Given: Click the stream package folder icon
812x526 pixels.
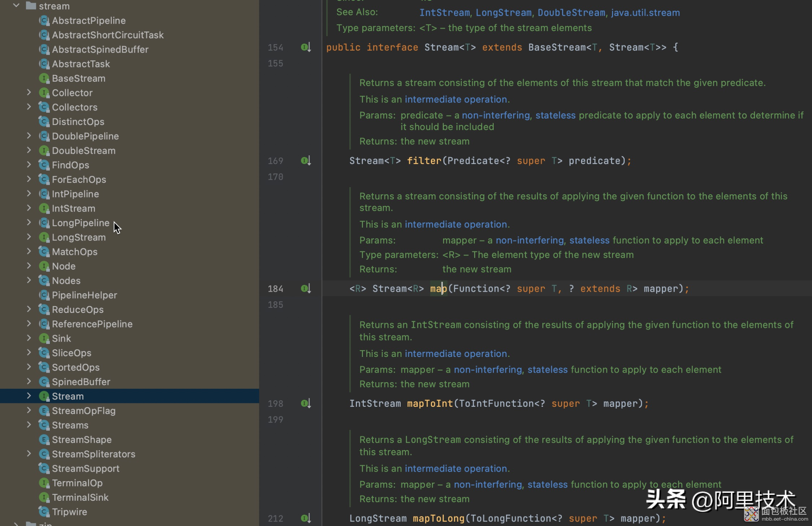Looking at the screenshot, I should (31, 6).
